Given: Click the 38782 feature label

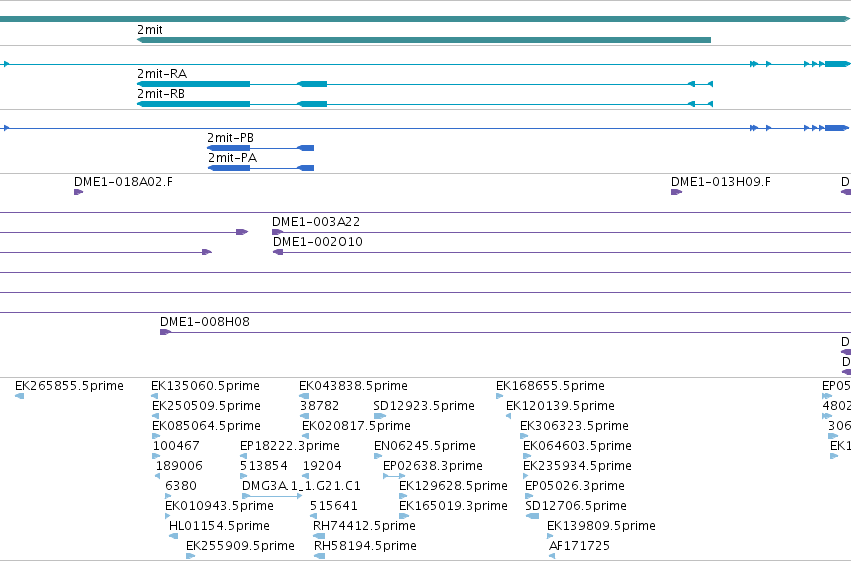Looking at the screenshot, I should click(x=320, y=406).
